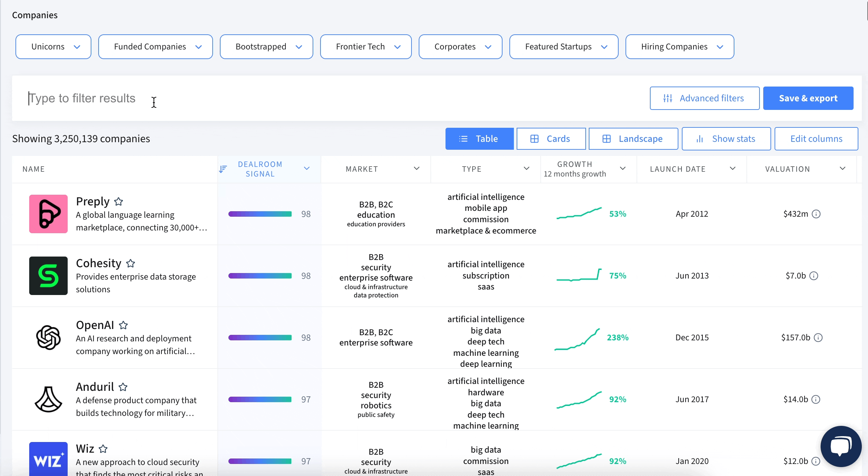Open the Preply company name link

coord(93,202)
